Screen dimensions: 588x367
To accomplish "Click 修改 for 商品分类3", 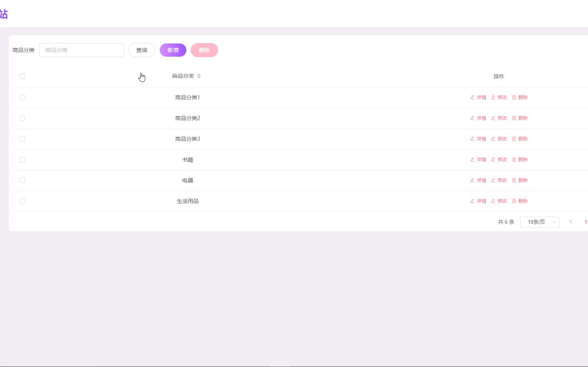I will 499,139.
